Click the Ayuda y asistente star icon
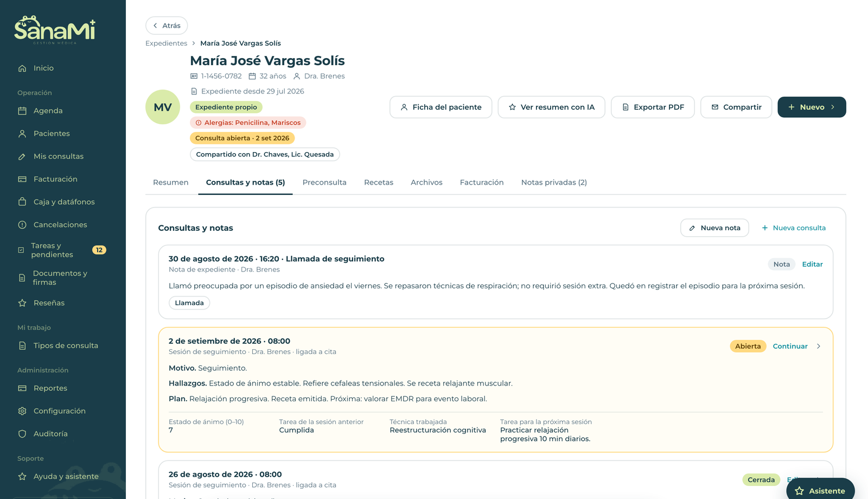The width and height of the screenshot is (868, 499). (x=22, y=477)
